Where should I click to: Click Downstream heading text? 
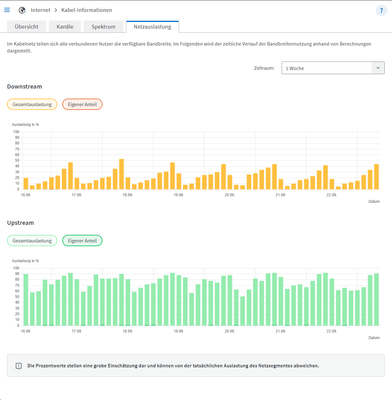24,87
